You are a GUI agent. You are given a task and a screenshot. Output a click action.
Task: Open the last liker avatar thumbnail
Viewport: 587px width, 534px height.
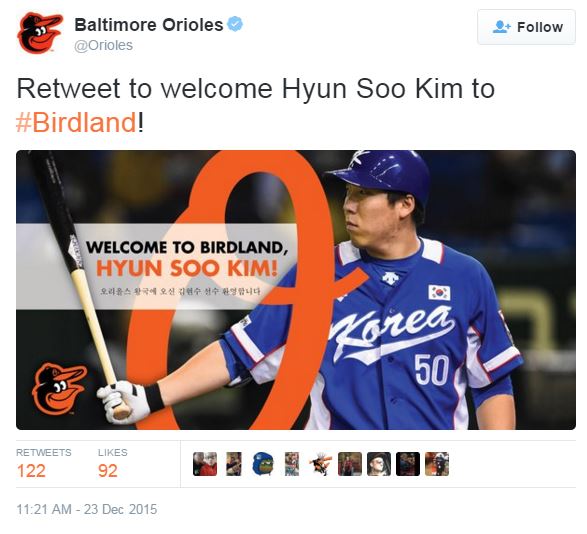tap(437, 464)
